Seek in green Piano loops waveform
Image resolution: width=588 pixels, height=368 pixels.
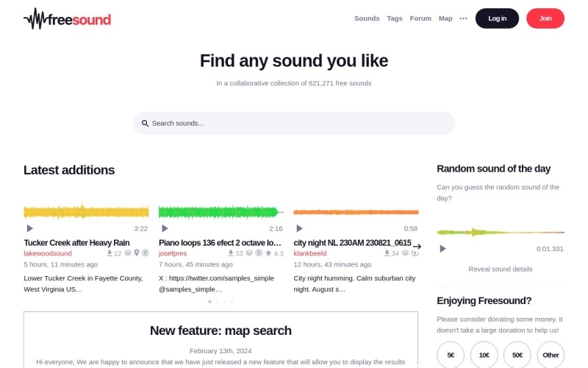[x=221, y=212]
